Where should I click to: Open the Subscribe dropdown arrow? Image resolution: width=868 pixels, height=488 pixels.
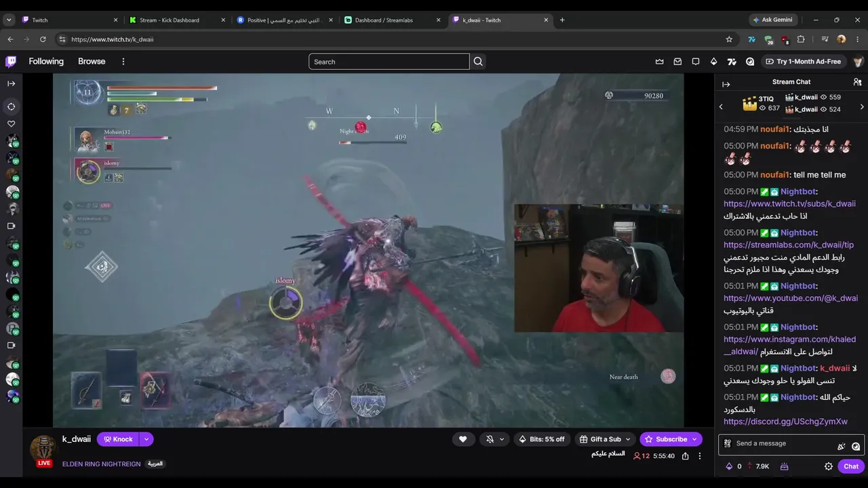coord(696,439)
